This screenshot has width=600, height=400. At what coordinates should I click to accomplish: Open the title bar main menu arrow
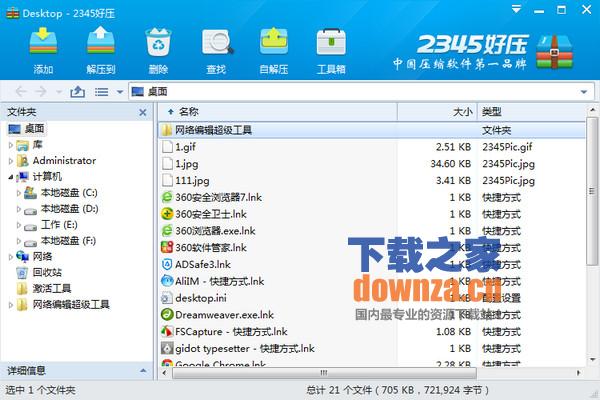(x=516, y=10)
